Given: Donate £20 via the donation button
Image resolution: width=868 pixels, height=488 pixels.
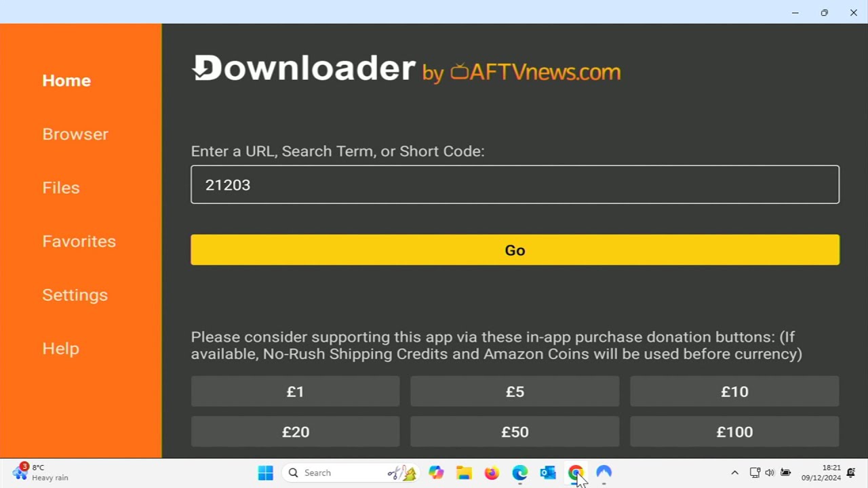Looking at the screenshot, I should pos(295,432).
